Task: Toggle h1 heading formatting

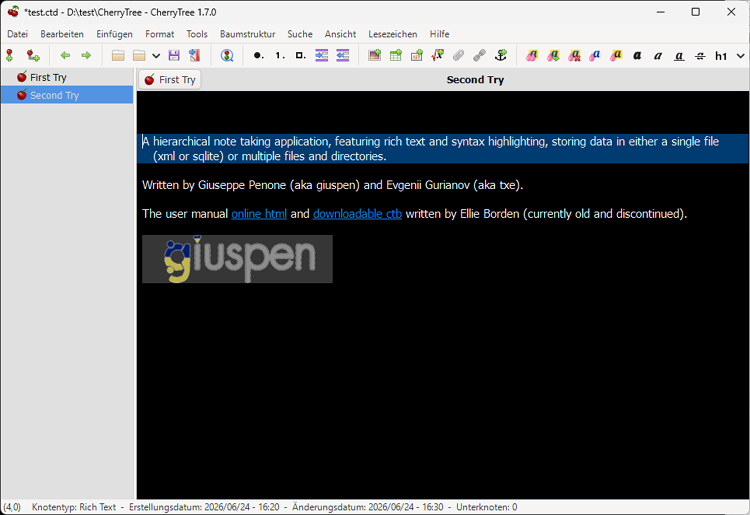Action: click(x=721, y=56)
